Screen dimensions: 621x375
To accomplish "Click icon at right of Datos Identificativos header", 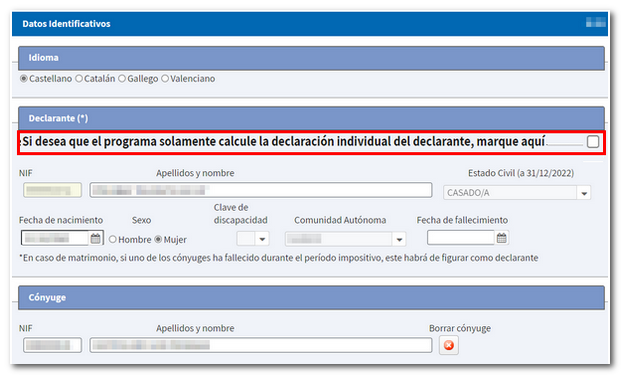I will (596, 23).
